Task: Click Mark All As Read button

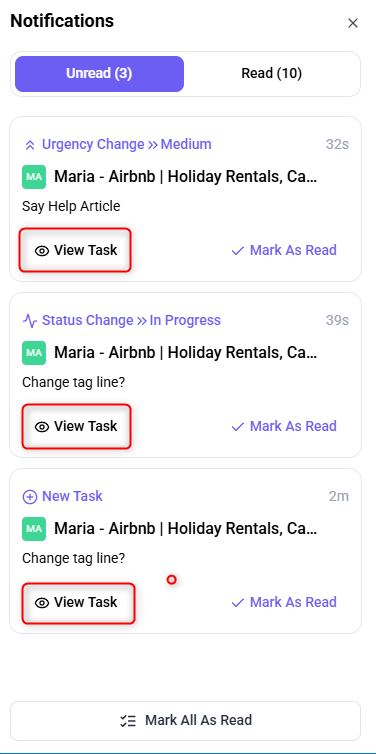Action: tap(186, 720)
